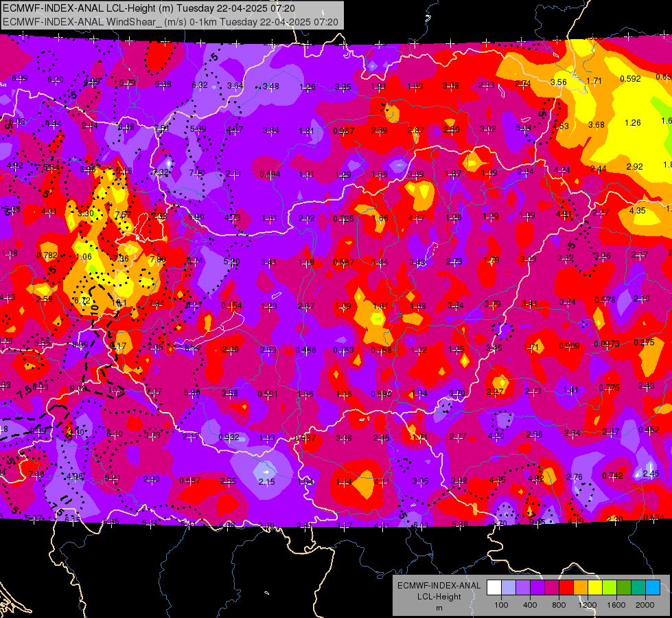Click the wind shear value 0.725
This screenshot has height=618, width=672.
(344, 219)
